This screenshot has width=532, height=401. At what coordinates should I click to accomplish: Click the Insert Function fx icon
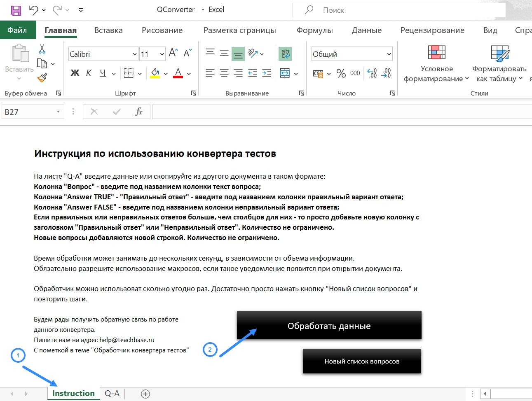coord(138,112)
